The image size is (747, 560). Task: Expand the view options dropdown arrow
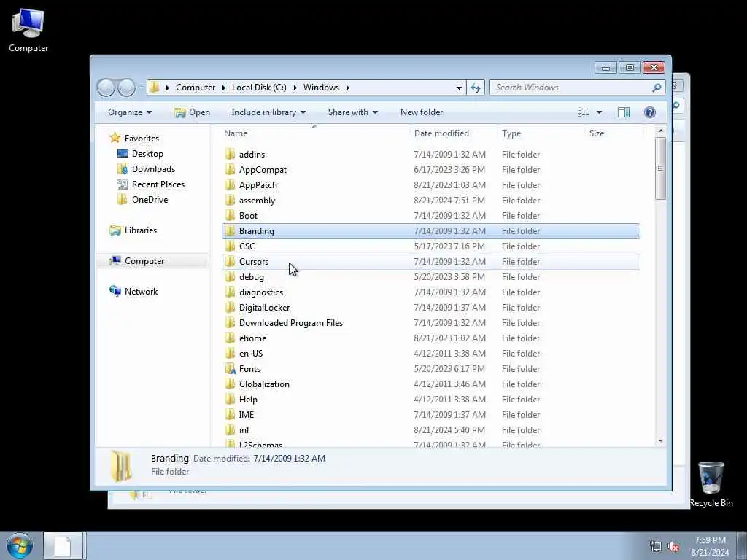tap(599, 112)
